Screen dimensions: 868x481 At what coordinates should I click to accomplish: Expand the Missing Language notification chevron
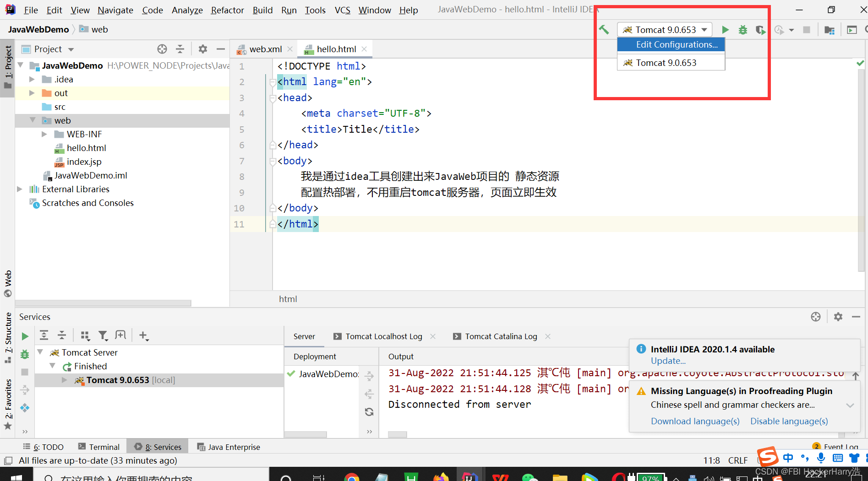[850, 405]
